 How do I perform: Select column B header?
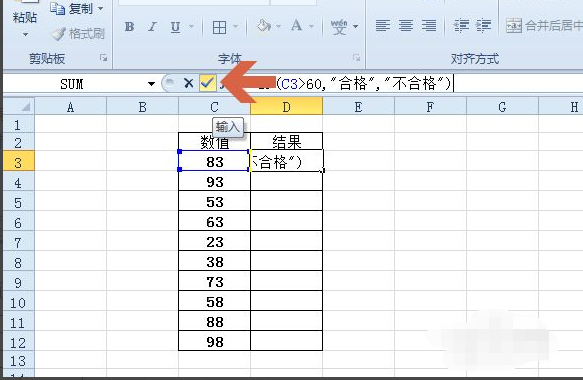pos(142,107)
